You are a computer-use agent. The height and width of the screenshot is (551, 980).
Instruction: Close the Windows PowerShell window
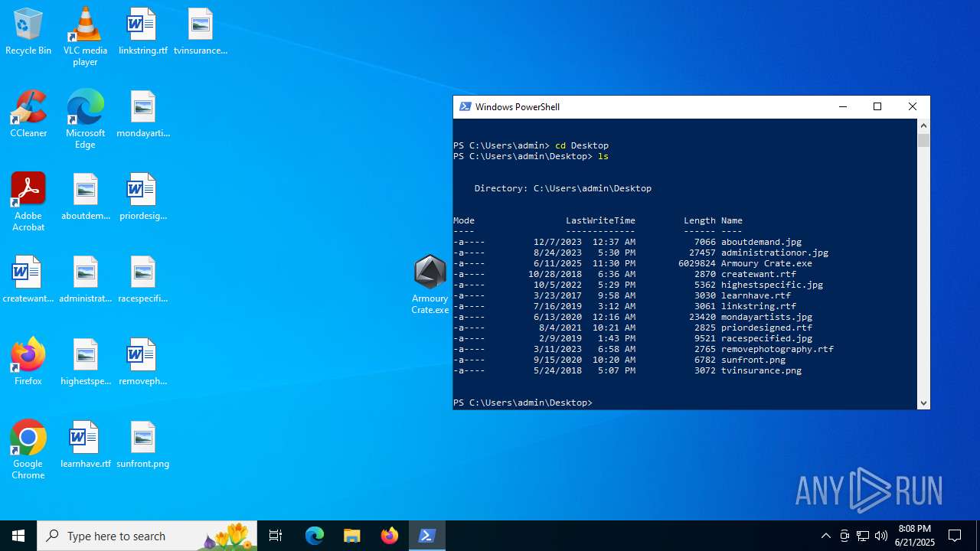click(912, 107)
